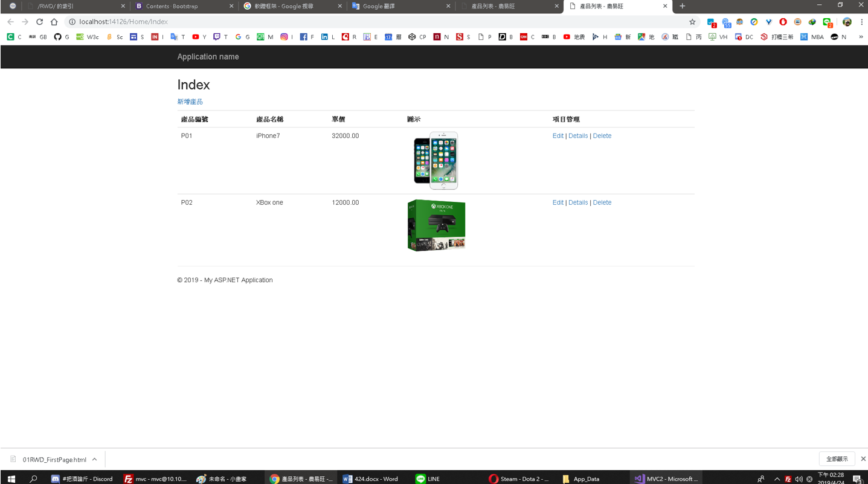The height and width of the screenshot is (484, 868).
Task: Bookmark this page with the star icon
Action: coord(692,22)
